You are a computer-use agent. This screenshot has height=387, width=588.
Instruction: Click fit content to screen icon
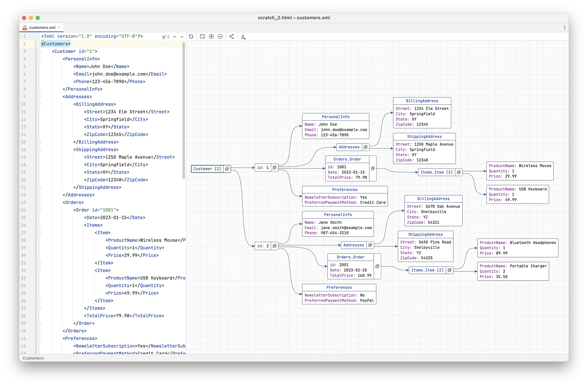202,37
